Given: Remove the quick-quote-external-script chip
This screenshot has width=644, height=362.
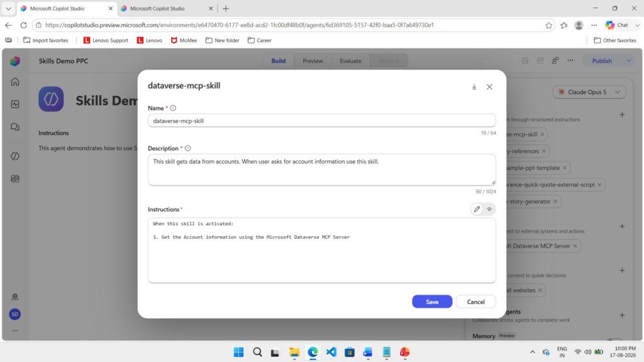Looking at the screenshot, I should coord(599,185).
